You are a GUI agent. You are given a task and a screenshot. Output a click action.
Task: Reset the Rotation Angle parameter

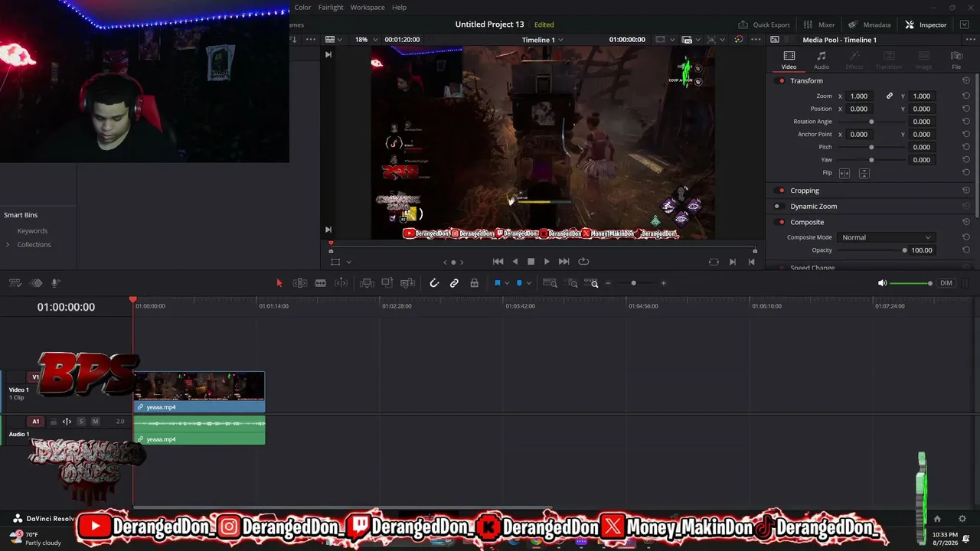point(966,122)
